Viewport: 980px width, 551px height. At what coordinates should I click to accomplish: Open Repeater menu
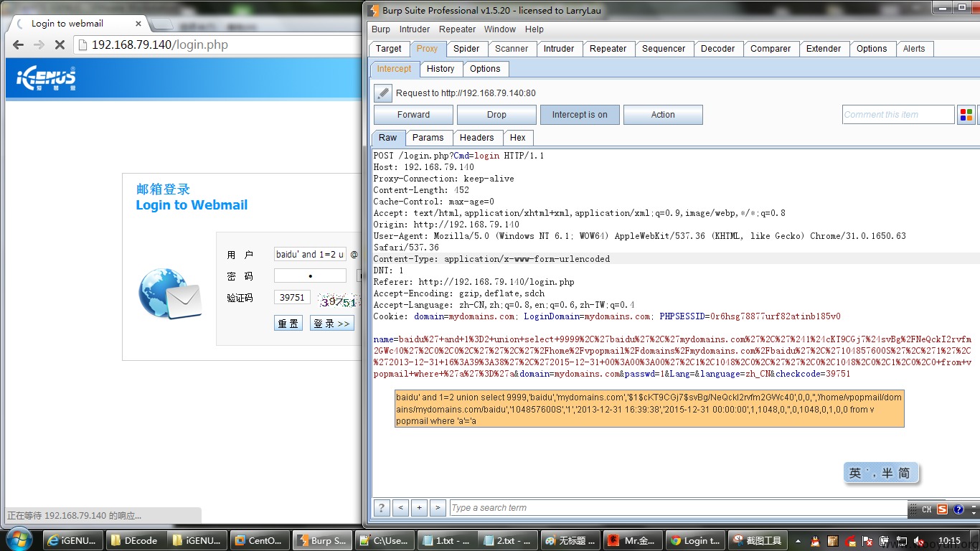457,29
